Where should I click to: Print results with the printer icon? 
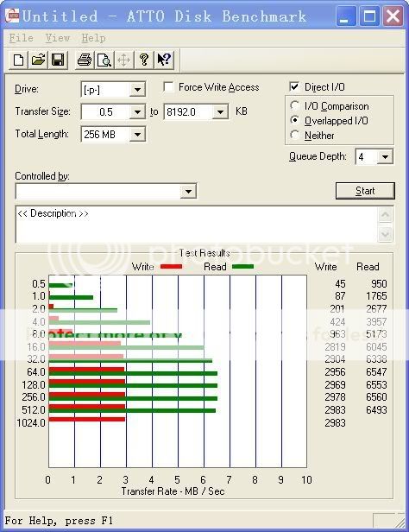[85, 60]
